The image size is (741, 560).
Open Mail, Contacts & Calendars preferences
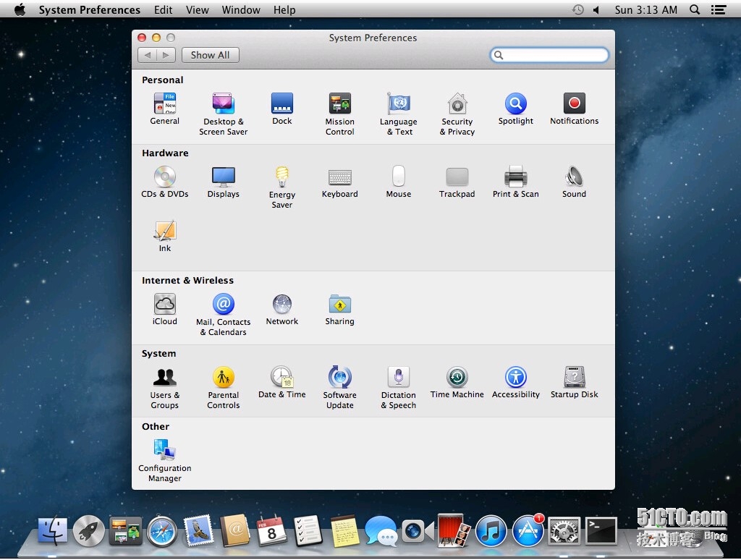pyautogui.click(x=223, y=315)
